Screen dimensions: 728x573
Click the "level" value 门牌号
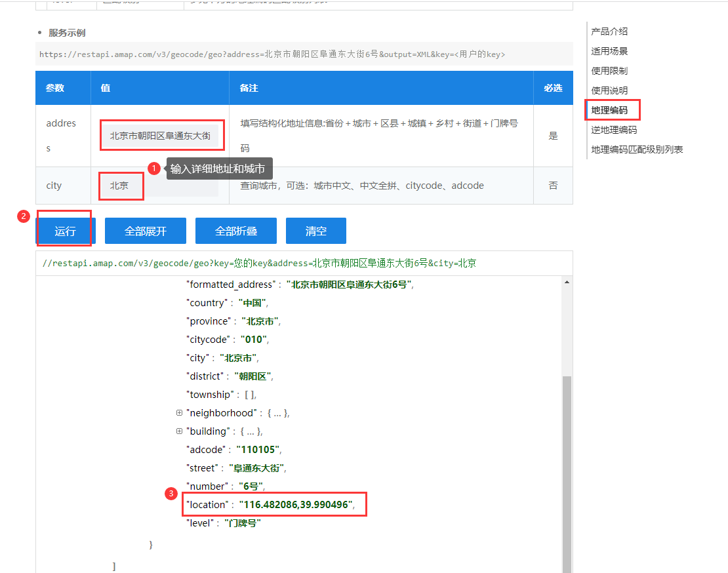[243, 523]
